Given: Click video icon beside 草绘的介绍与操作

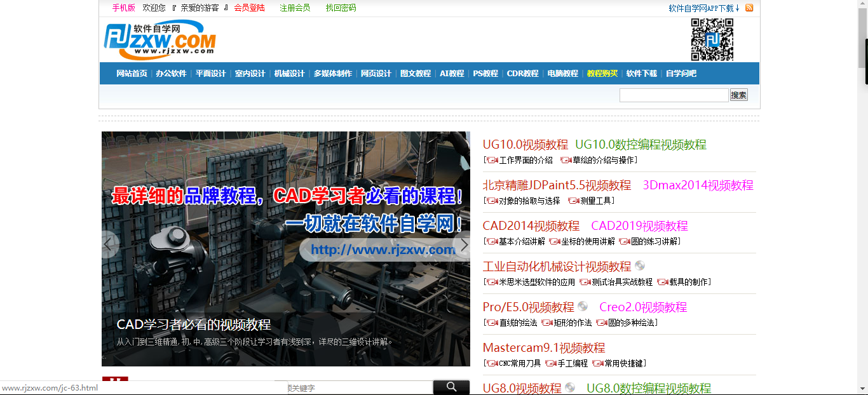Looking at the screenshot, I should pos(566,160).
